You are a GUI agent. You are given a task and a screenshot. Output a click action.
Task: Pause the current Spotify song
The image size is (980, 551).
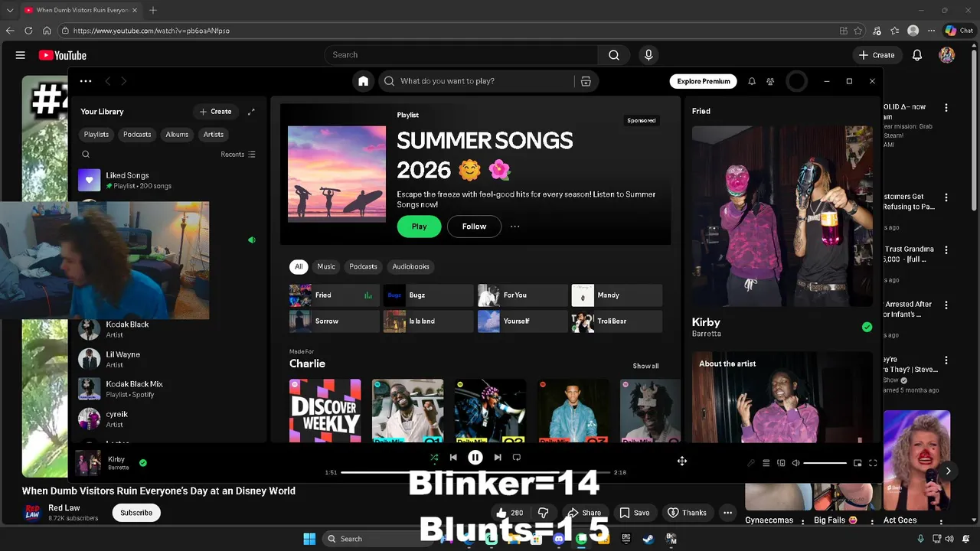(475, 458)
